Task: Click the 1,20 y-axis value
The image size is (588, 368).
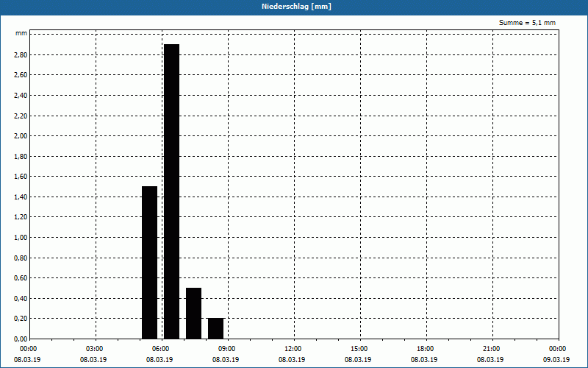Action: click(21, 217)
